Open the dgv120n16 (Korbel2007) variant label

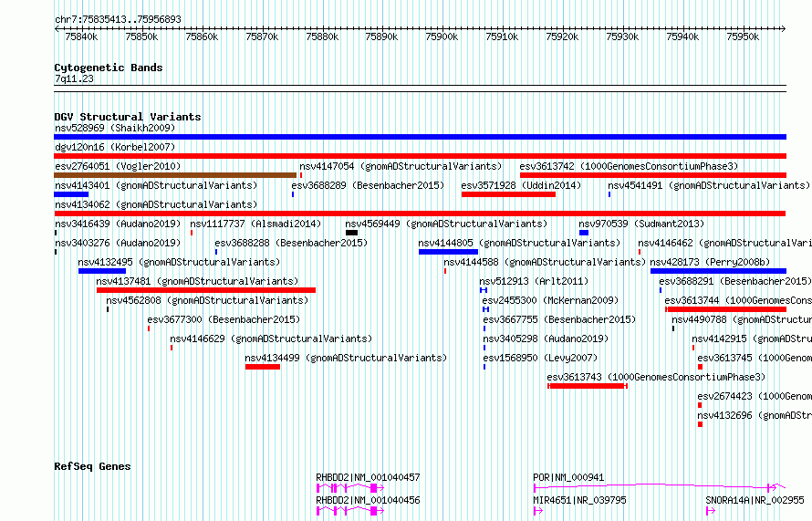pyautogui.click(x=115, y=147)
